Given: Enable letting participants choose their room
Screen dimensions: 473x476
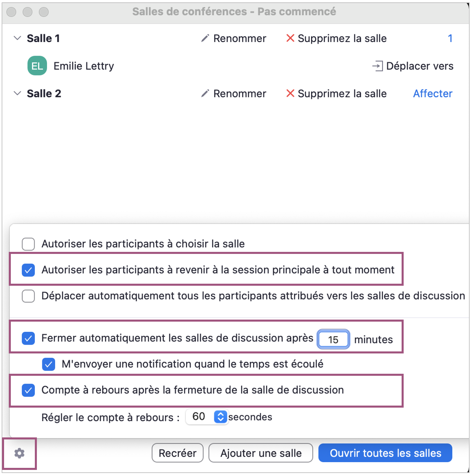Looking at the screenshot, I should point(28,244).
